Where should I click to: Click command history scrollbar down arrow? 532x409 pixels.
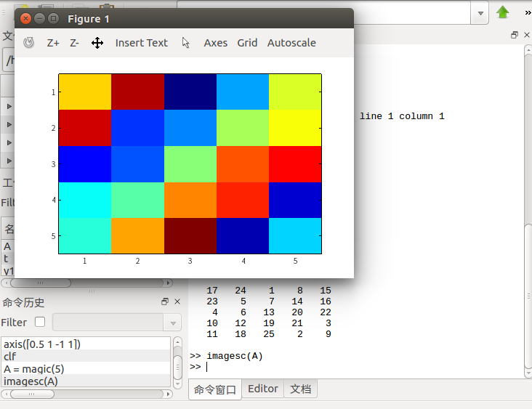177,384
